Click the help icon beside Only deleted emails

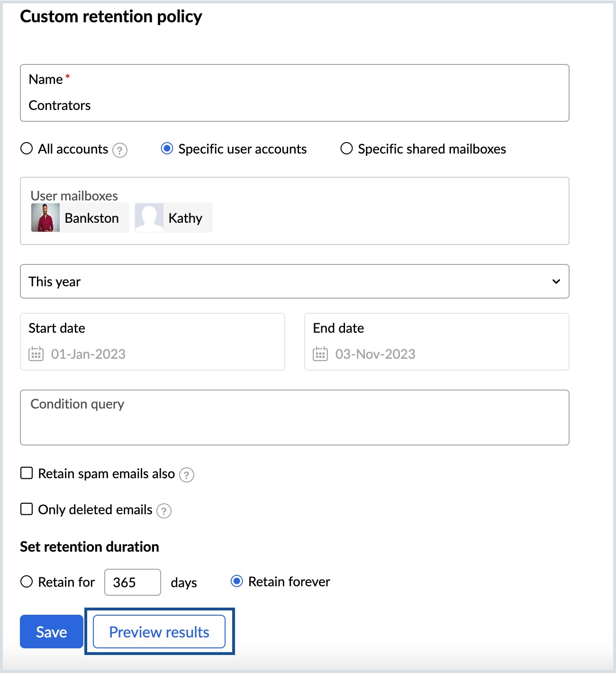coord(164,510)
